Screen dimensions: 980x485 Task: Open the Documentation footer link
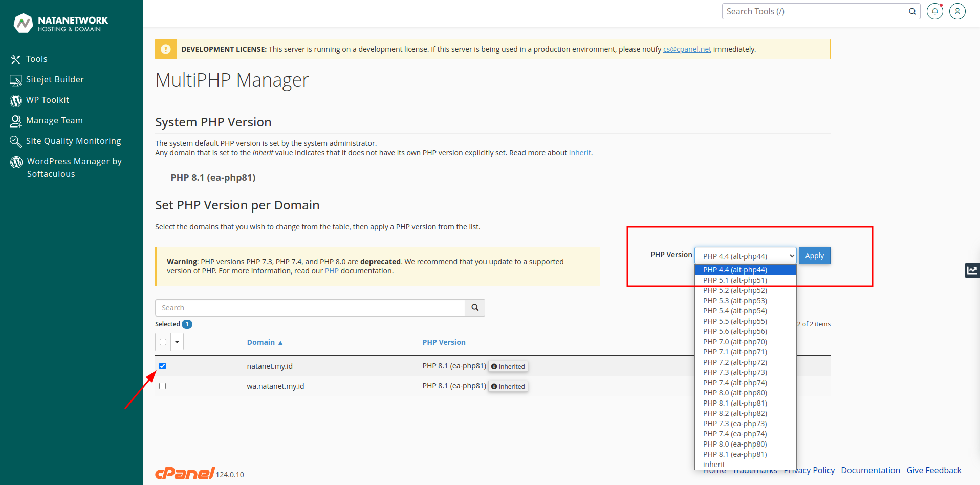point(870,470)
